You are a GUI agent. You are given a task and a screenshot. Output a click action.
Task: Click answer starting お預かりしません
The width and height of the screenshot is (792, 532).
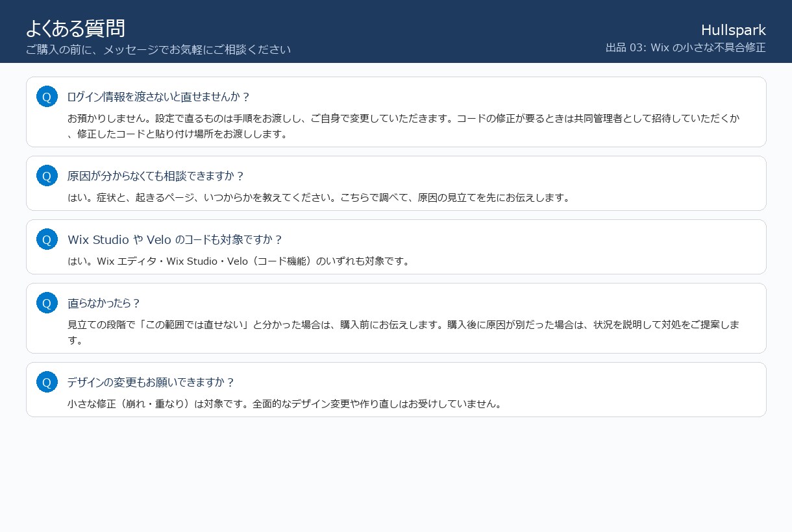pos(404,127)
